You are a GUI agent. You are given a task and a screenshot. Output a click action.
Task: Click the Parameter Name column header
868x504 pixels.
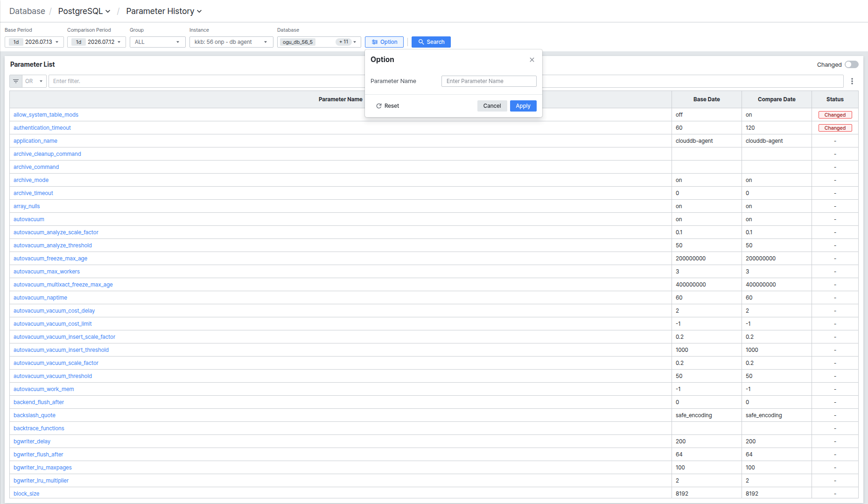[x=341, y=99]
